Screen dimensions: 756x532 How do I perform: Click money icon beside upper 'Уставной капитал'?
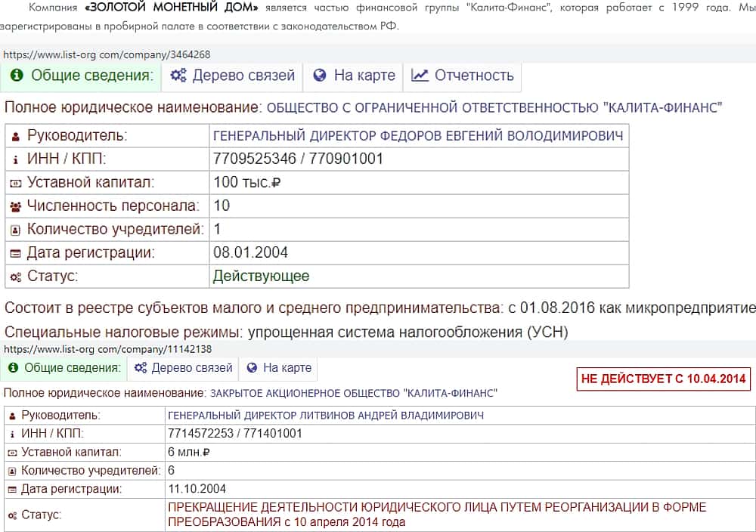click(x=15, y=184)
